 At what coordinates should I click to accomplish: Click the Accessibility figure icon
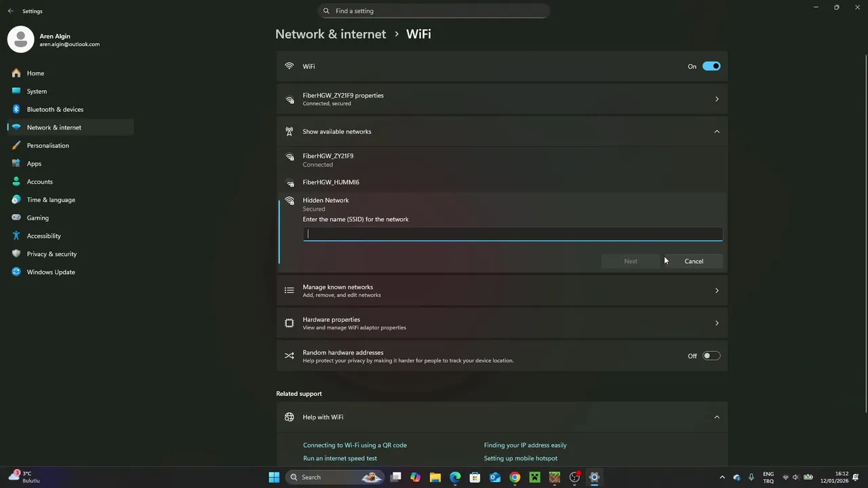pos(16,236)
